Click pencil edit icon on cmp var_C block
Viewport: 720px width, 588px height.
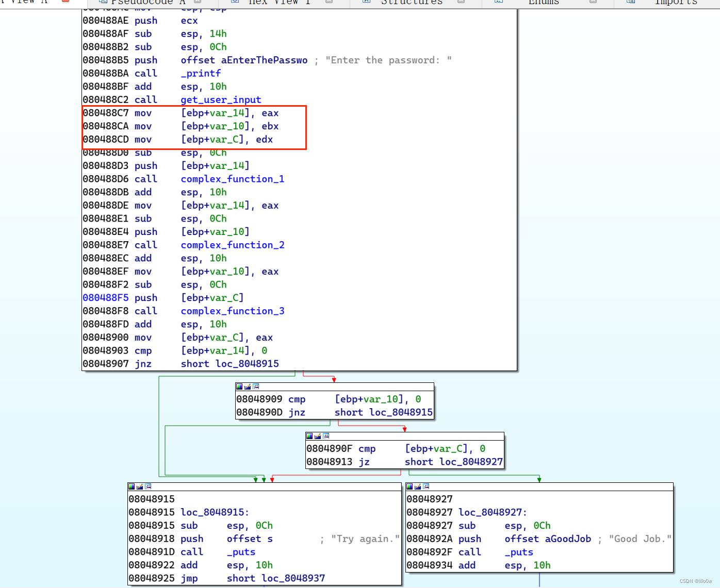click(318, 436)
